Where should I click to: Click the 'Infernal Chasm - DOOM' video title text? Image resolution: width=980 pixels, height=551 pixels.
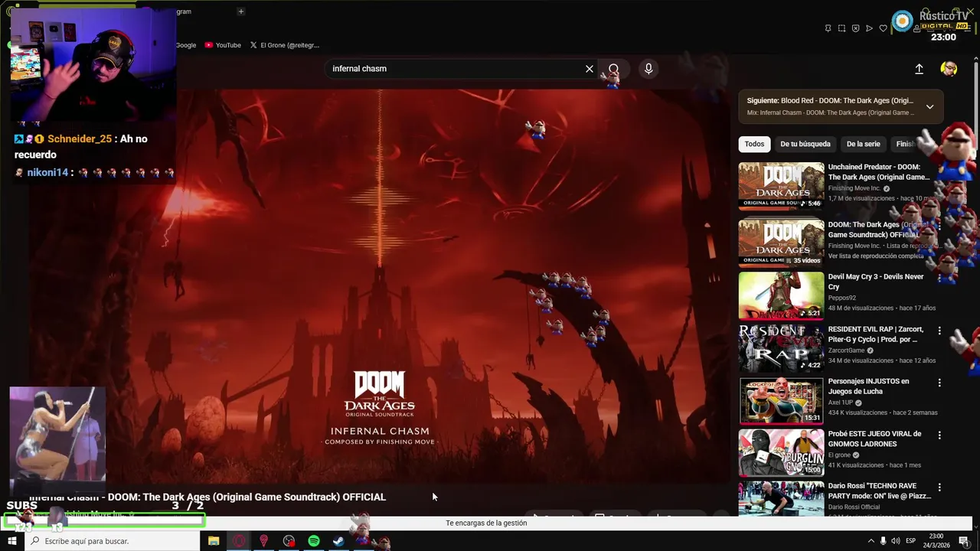pos(207,497)
